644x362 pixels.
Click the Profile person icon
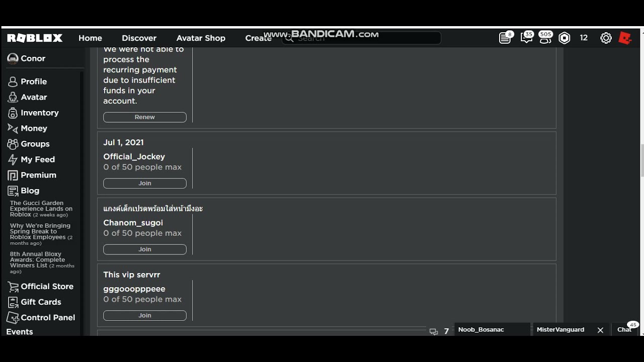[x=13, y=81]
